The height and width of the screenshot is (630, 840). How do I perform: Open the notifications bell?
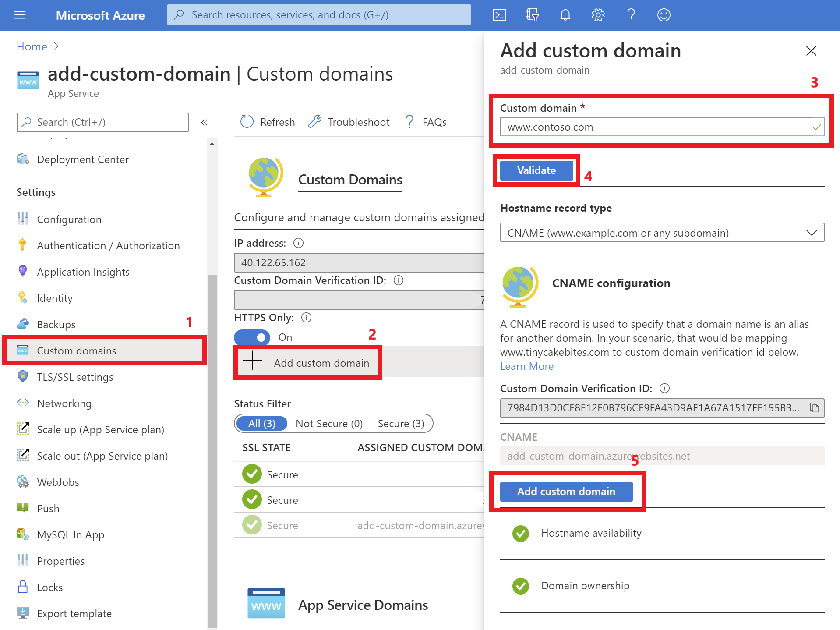tap(565, 14)
